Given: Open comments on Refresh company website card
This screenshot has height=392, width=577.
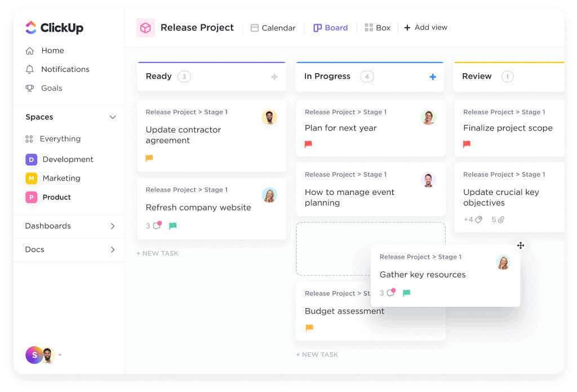Looking at the screenshot, I should 154,226.
